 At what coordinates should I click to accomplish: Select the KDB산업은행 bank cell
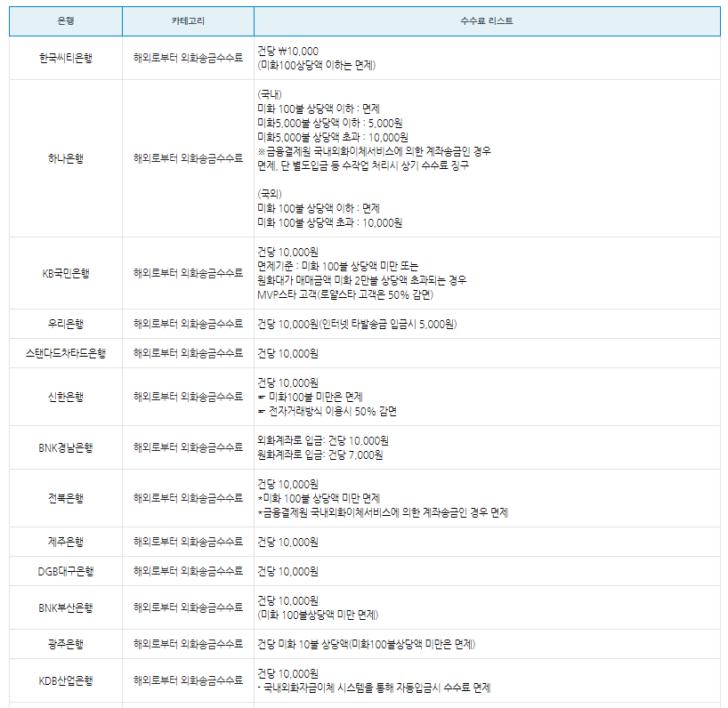(x=66, y=680)
